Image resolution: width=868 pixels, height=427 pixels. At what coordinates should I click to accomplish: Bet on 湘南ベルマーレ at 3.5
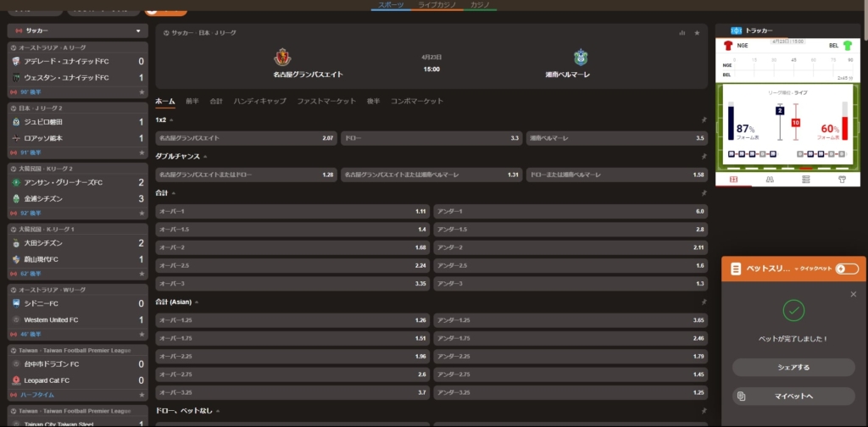point(617,138)
